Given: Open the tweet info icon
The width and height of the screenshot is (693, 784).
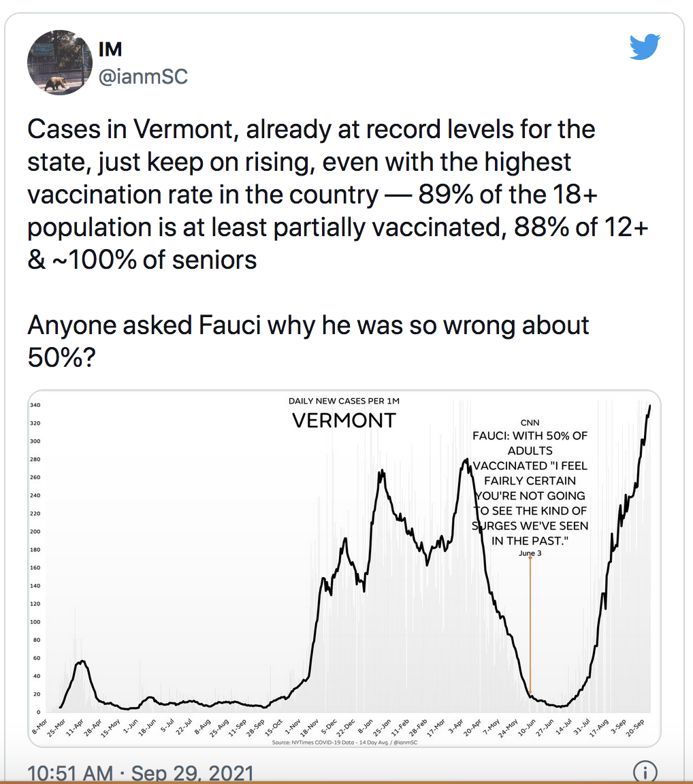Looking at the screenshot, I should 645,772.
